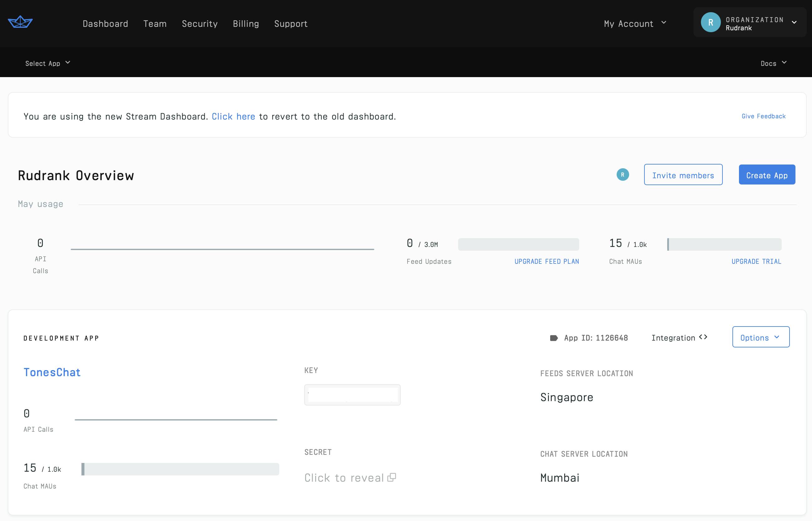Viewport: 812px width, 521px height.
Task: Open the Dashboard nav item
Action: (x=105, y=24)
